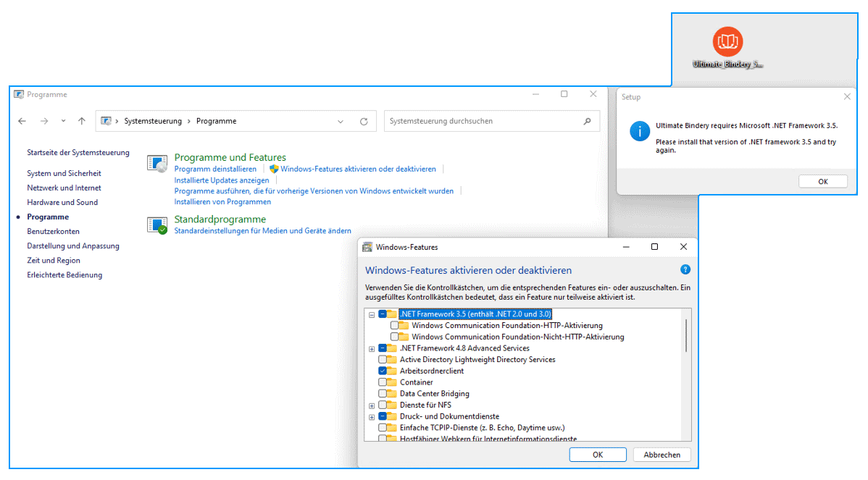Enable Windows Communication Foundation-HTTP-Aktivierung checkbox

(x=395, y=326)
